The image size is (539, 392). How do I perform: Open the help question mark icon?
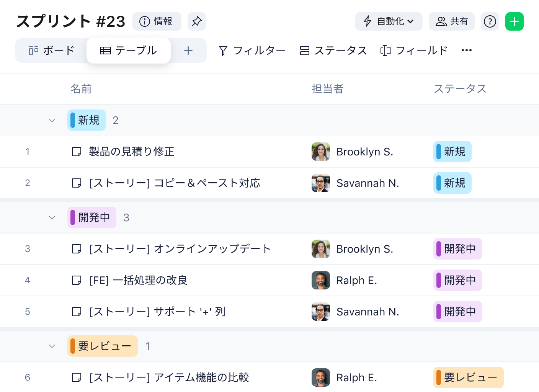point(490,21)
